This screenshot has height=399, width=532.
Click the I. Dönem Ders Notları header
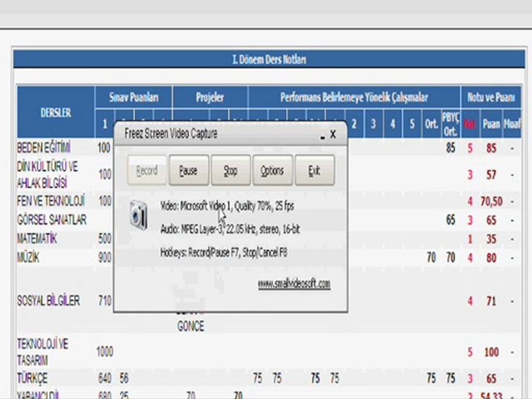coord(269,59)
